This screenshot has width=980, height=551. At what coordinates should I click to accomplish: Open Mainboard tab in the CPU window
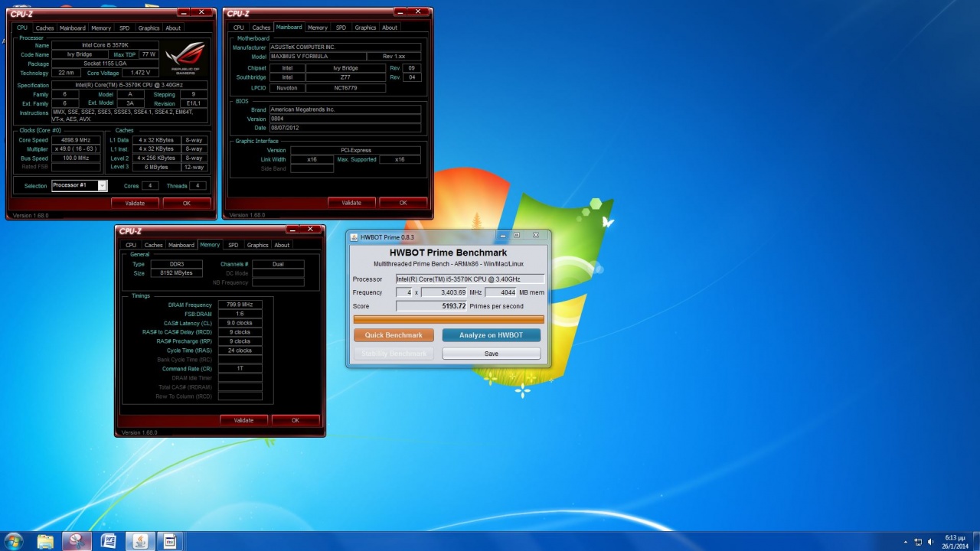pos(73,28)
